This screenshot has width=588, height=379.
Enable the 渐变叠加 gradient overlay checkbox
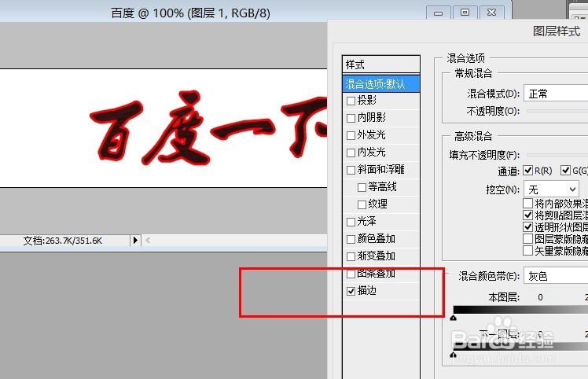click(x=351, y=256)
